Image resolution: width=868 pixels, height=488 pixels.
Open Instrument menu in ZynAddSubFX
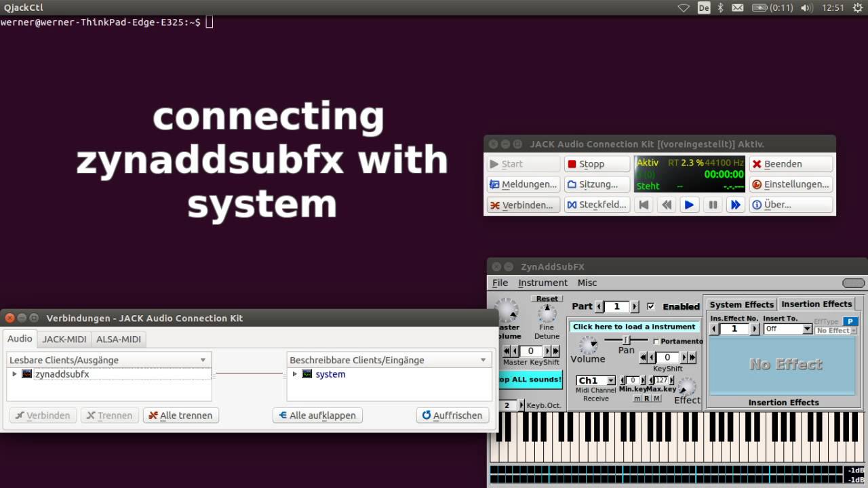[x=542, y=283]
